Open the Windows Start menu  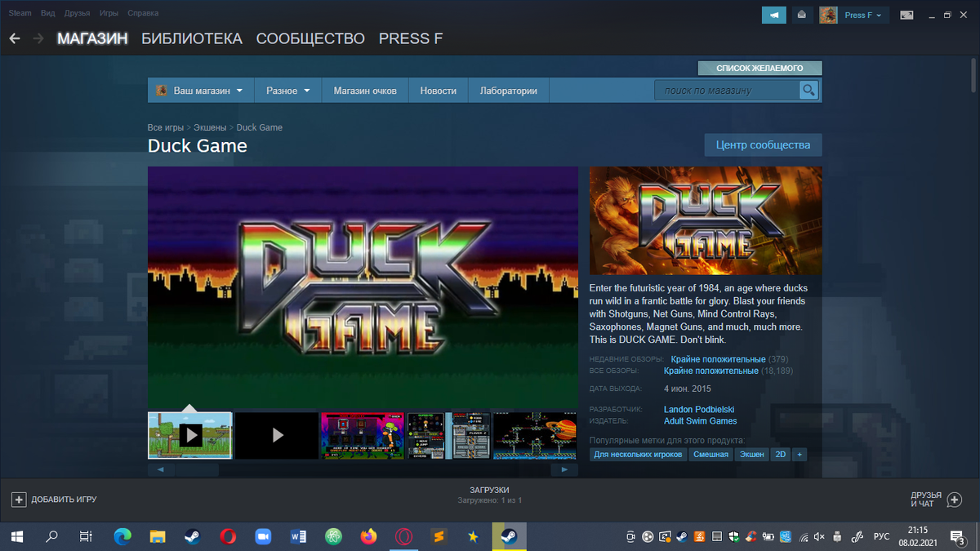[17, 536]
